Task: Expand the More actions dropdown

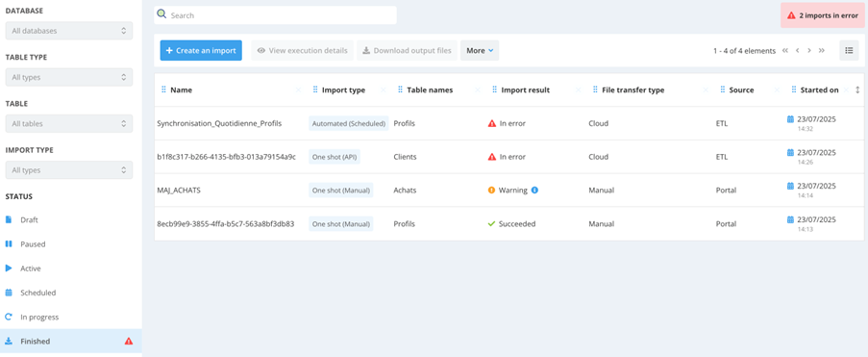Action: pos(480,50)
